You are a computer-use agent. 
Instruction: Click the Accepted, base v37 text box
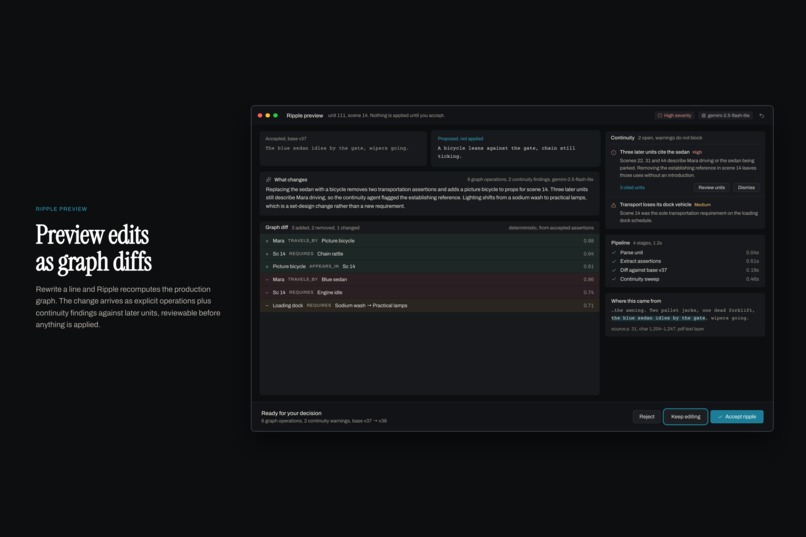(343, 149)
